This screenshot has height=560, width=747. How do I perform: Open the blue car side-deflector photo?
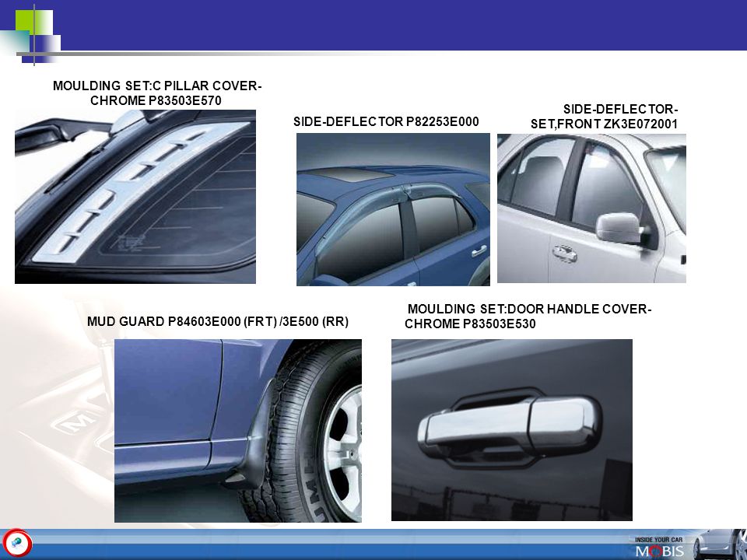(393, 209)
